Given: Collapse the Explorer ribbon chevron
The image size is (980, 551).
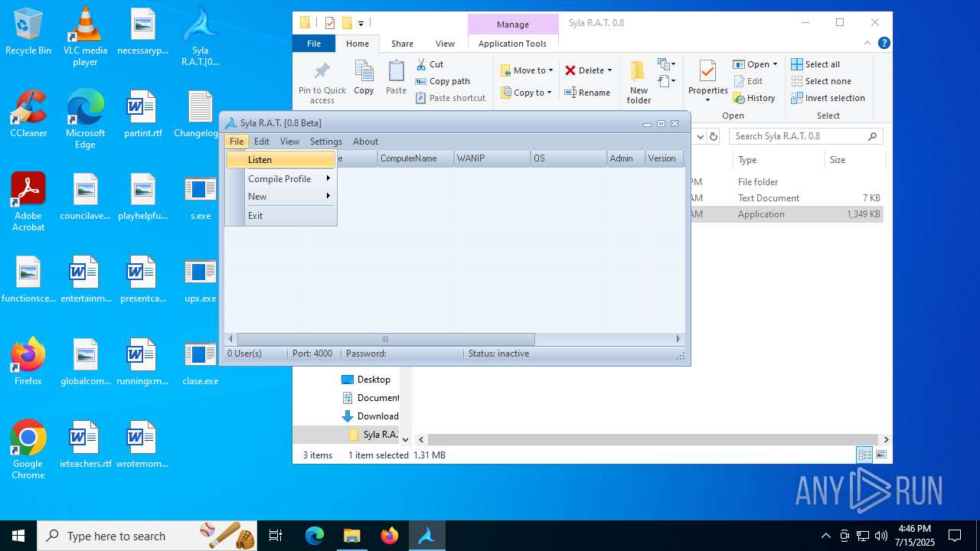Looking at the screenshot, I should (868, 44).
